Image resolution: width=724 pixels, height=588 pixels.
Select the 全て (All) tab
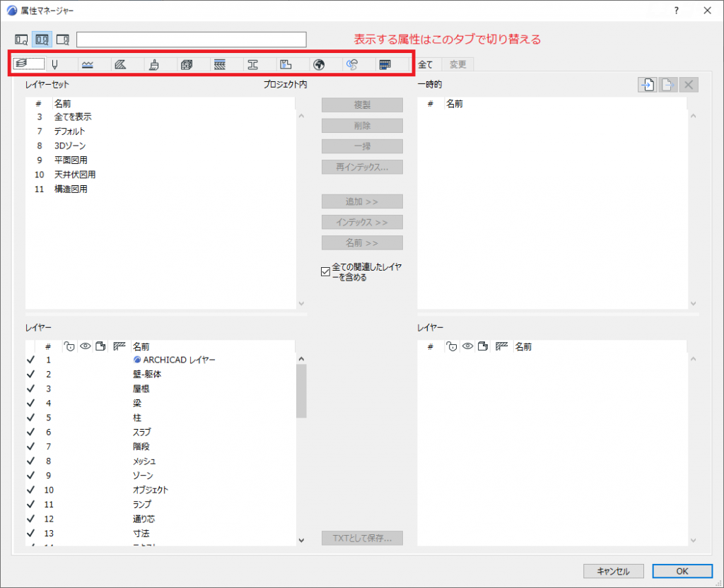pos(425,64)
